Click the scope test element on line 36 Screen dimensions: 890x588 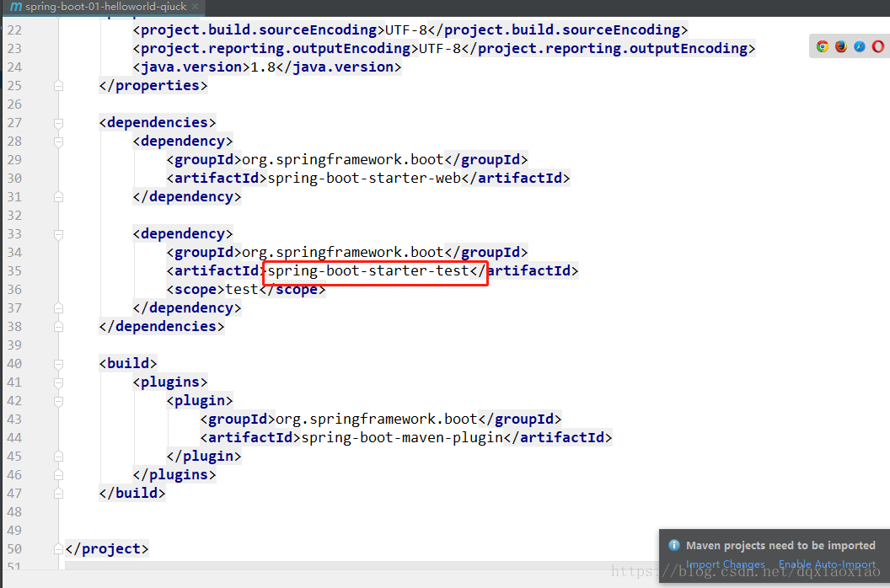[244, 289]
